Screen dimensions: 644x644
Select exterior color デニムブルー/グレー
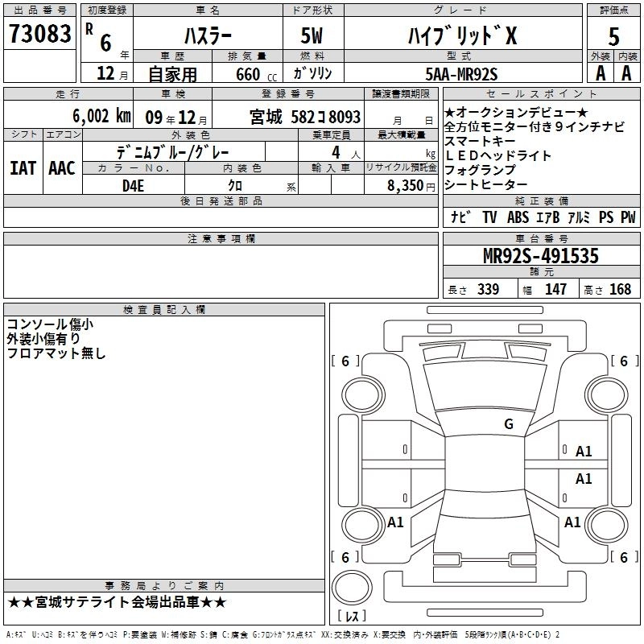pyautogui.click(x=173, y=152)
